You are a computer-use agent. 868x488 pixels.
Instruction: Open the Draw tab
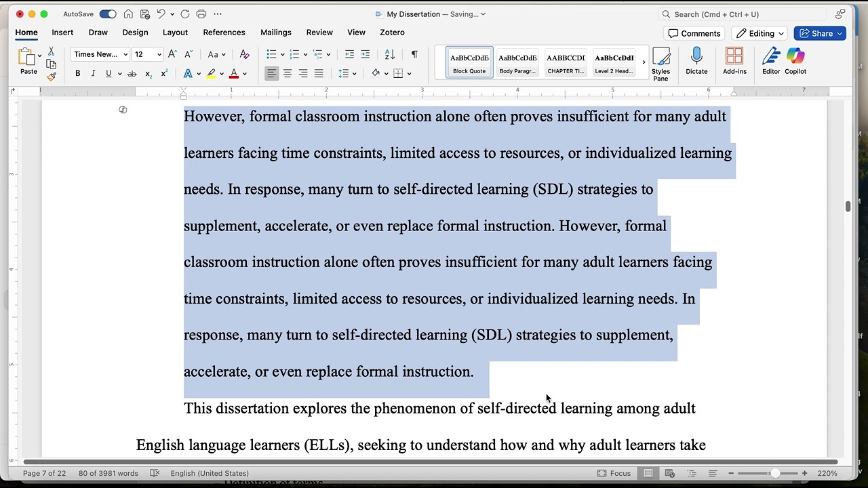pos(98,32)
